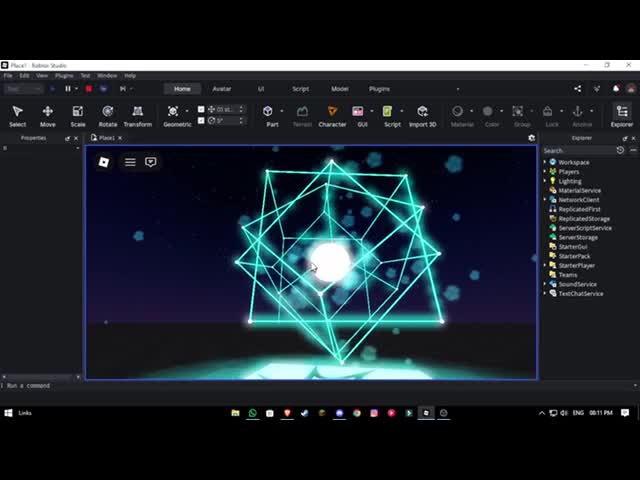Open the in-game chat icon
This screenshot has width=640, height=480.
pos(151,162)
